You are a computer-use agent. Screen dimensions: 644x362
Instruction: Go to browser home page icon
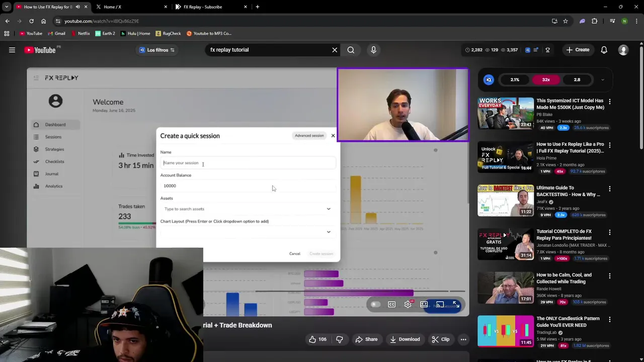pyautogui.click(x=43, y=21)
